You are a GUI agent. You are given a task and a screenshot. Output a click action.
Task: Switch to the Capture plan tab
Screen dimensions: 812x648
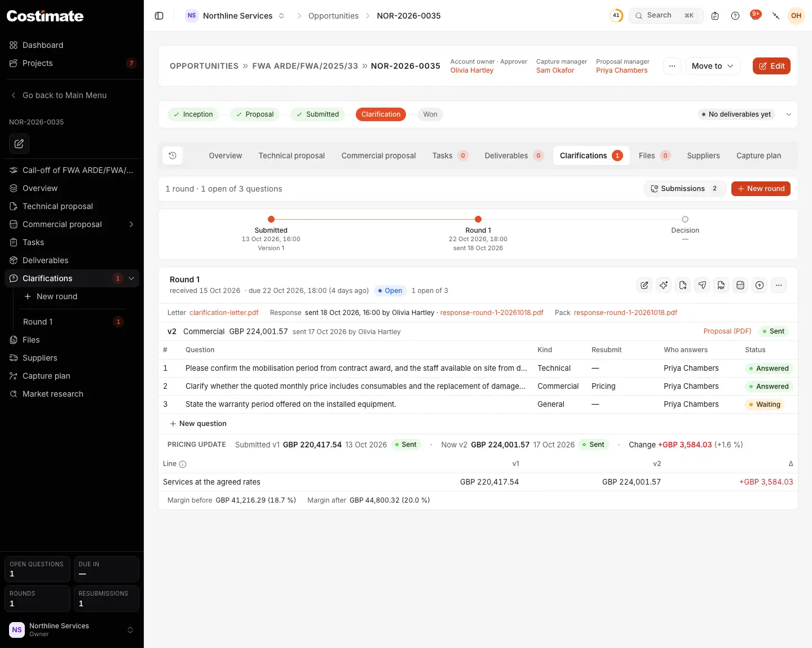pyautogui.click(x=758, y=156)
